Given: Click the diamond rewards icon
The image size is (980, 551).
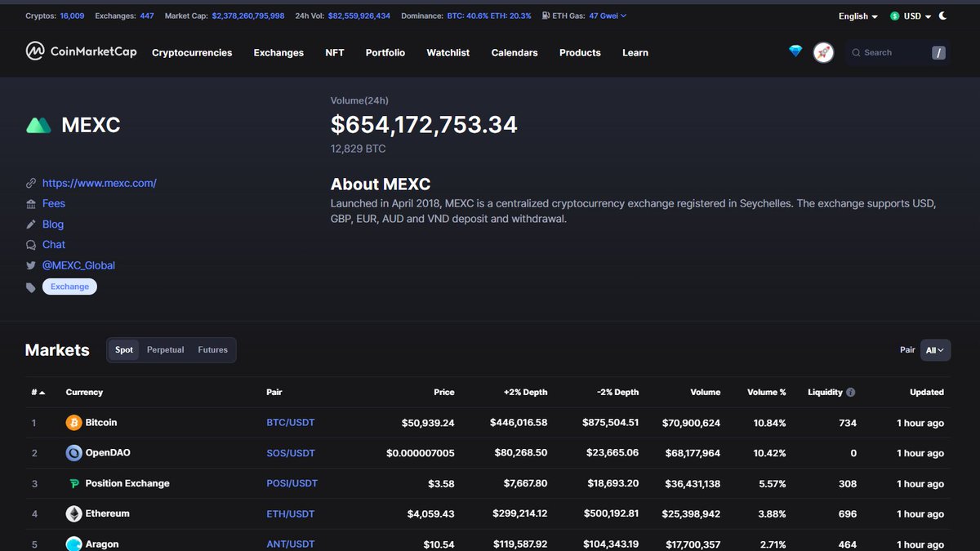Looking at the screenshot, I should pos(795,51).
